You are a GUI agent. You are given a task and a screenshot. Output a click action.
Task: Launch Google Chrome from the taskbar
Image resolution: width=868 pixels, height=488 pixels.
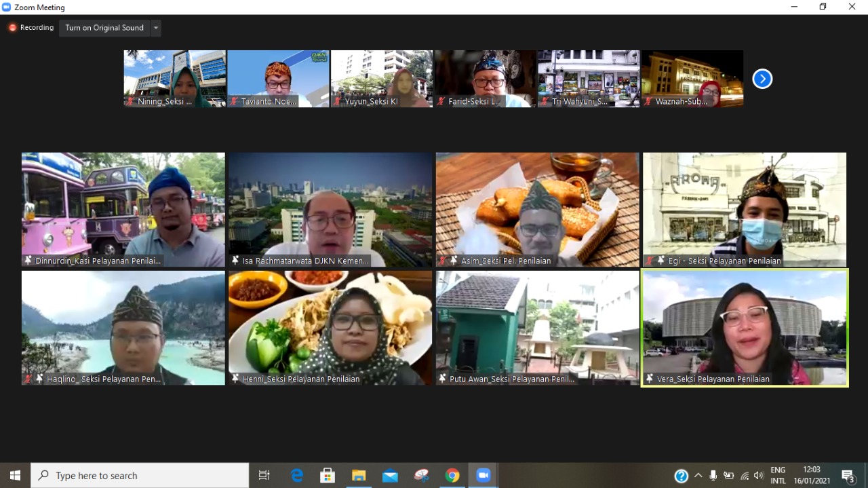pos(452,476)
